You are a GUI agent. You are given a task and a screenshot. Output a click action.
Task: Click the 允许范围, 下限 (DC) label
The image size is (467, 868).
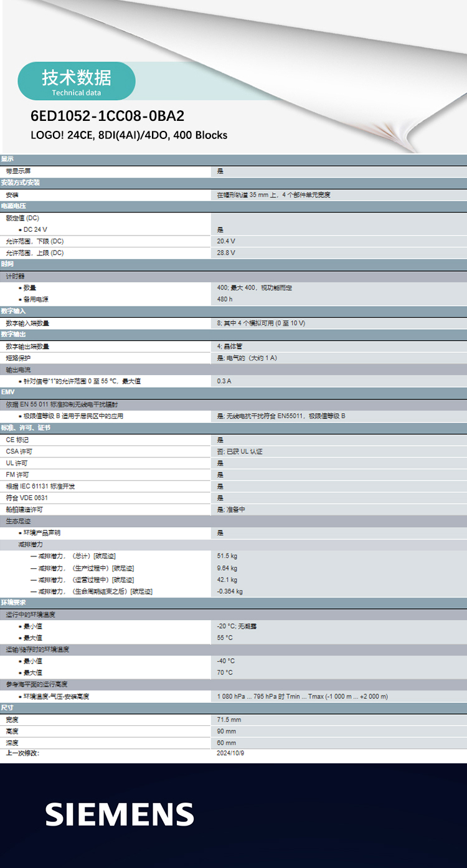pos(35,241)
